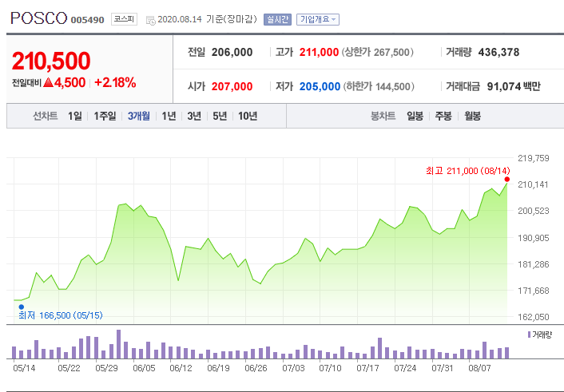Click the 최저 166,500 (05/15) label
The image size is (564, 392).
[61, 315]
